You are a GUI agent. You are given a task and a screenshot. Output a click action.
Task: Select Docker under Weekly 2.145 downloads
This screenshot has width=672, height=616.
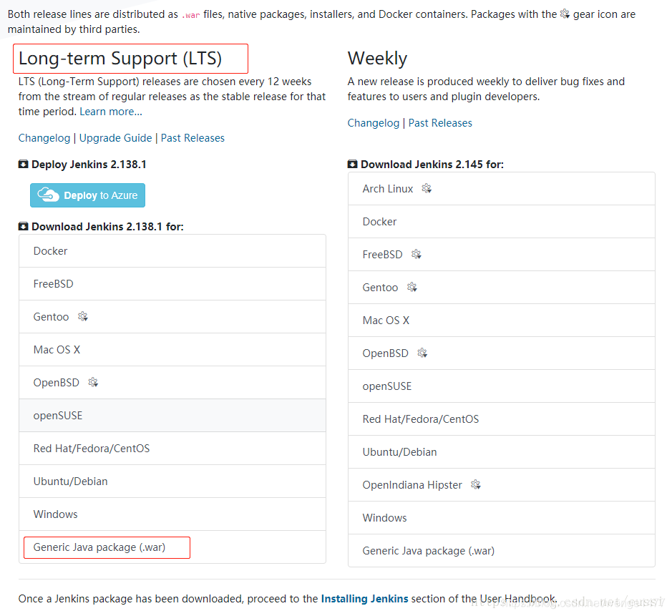502,222
